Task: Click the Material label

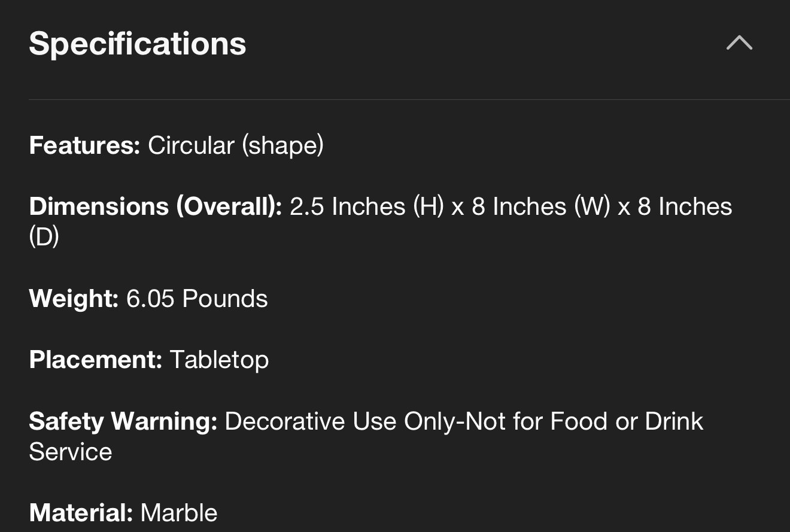Action: coord(80,513)
